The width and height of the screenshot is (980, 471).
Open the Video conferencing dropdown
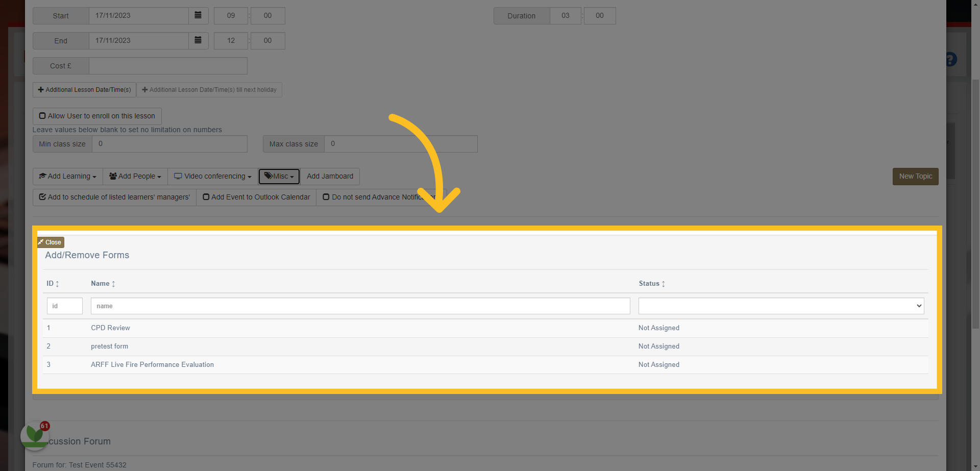tap(213, 176)
